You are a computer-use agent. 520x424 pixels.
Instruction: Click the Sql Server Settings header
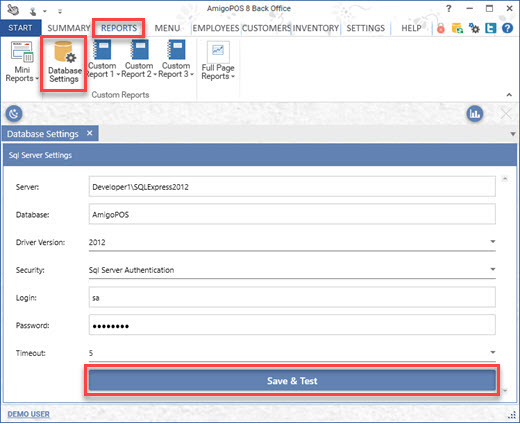[260, 155]
